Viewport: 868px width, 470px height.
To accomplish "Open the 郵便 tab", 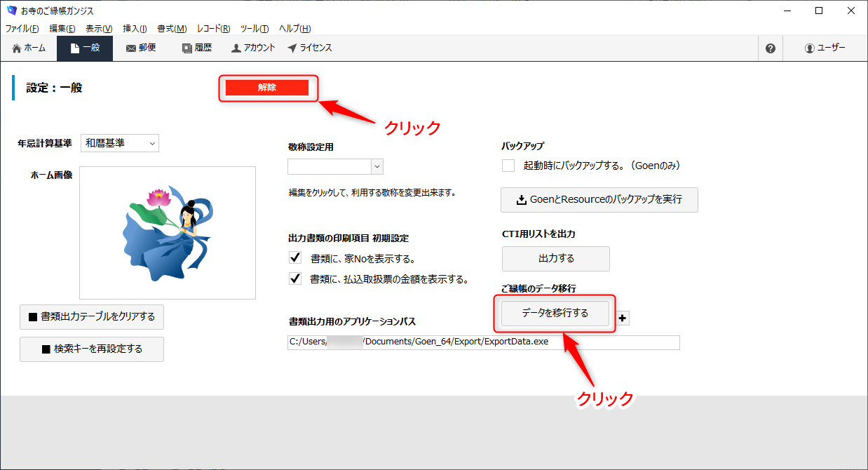I will (141, 48).
